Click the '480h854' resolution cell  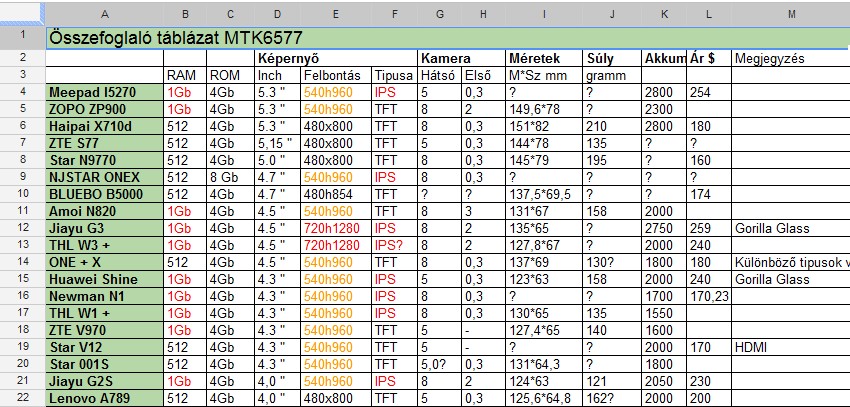336,194
